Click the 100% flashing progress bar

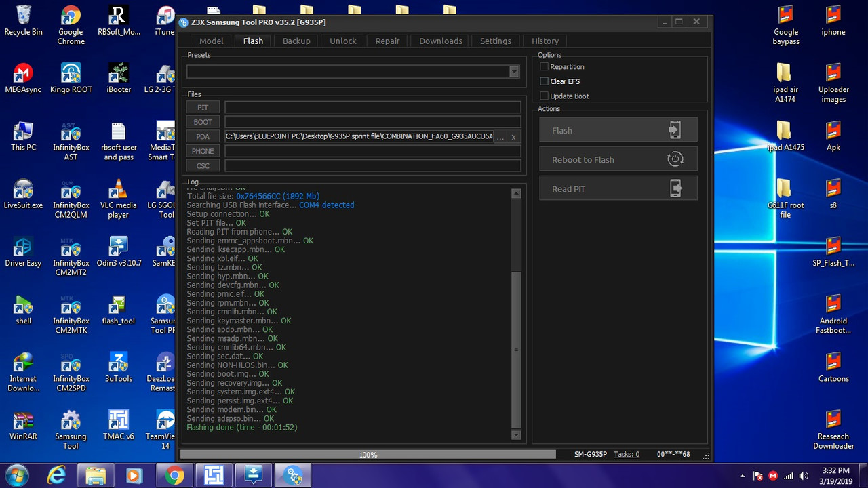pos(368,454)
